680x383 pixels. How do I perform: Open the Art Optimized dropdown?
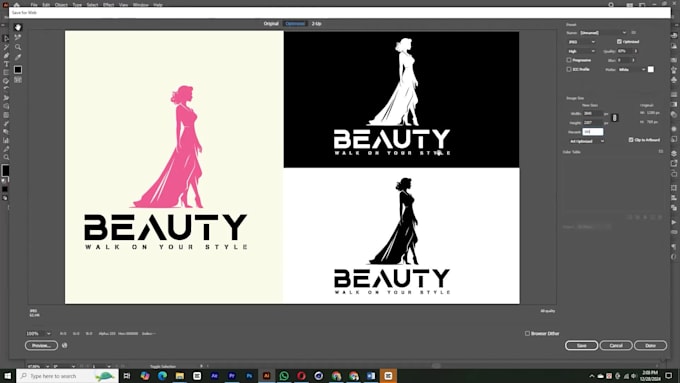pyautogui.click(x=586, y=141)
